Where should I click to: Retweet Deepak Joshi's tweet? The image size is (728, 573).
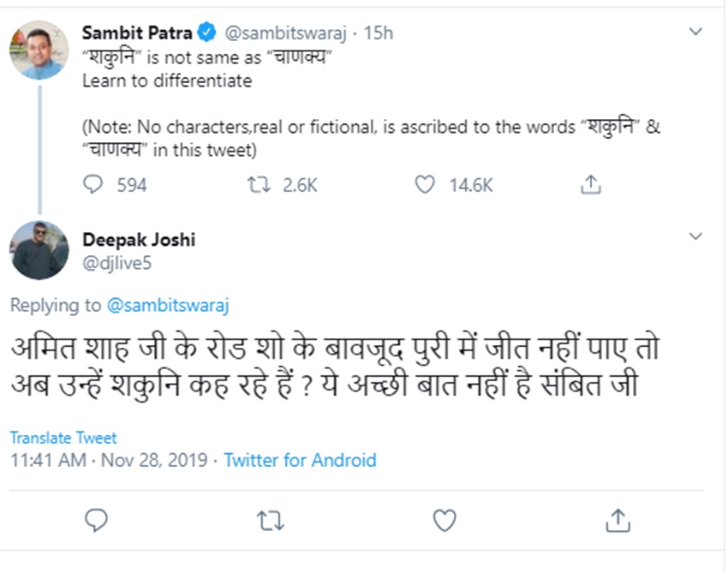(x=271, y=519)
